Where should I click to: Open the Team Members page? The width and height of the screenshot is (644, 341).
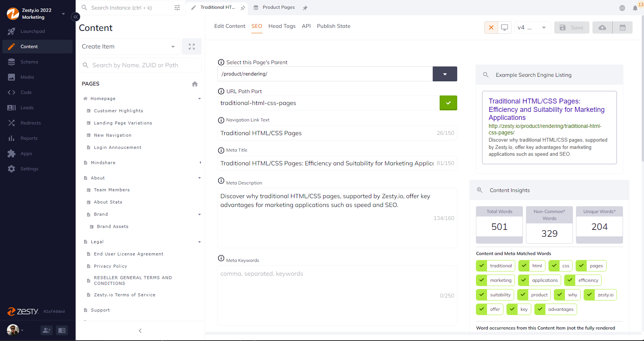[112, 190]
